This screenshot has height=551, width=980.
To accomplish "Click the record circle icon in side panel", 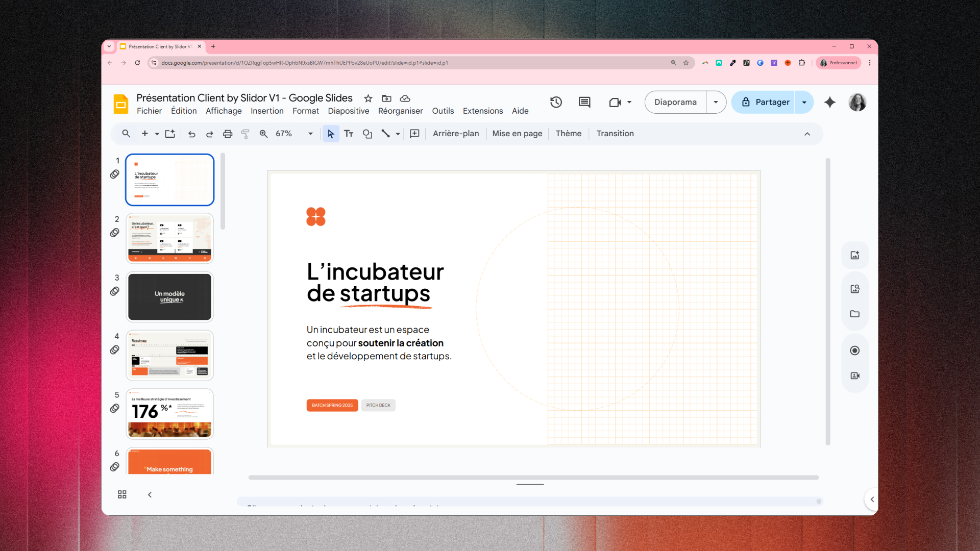I will point(855,350).
